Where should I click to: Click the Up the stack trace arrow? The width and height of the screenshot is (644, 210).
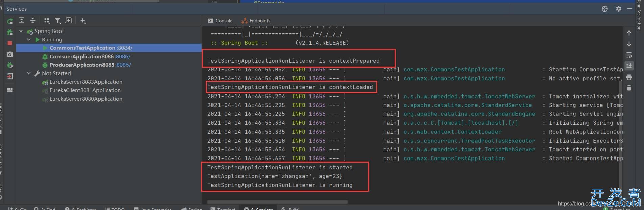(629, 33)
